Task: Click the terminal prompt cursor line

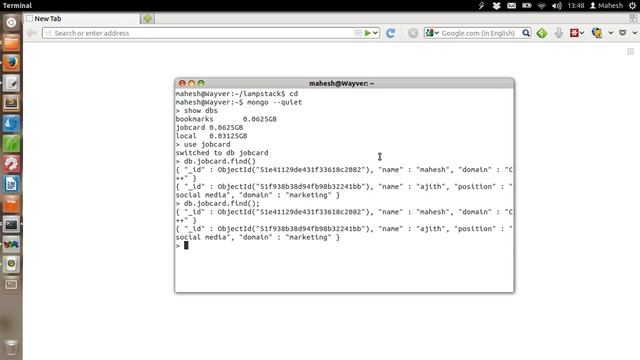Action: tap(182, 245)
